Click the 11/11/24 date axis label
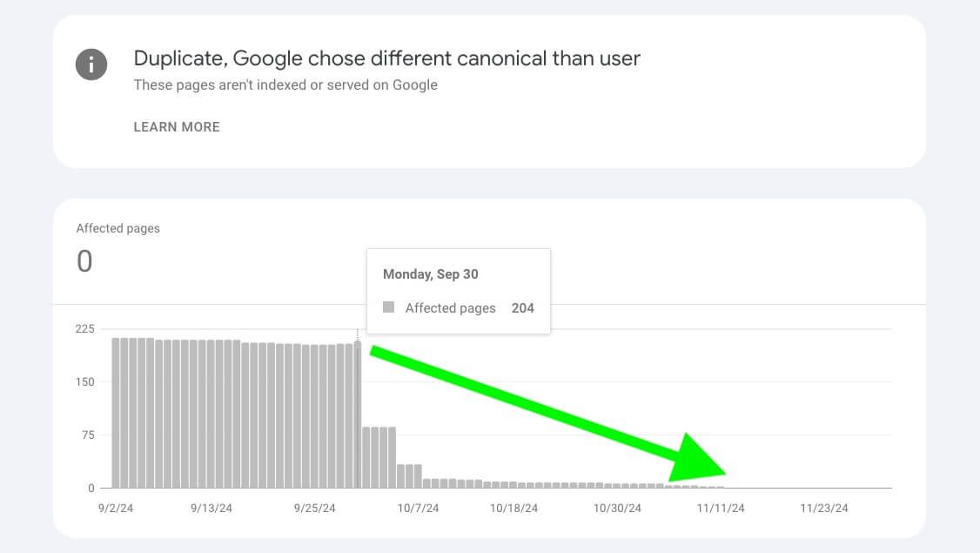The width and height of the screenshot is (980, 553). 721,509
